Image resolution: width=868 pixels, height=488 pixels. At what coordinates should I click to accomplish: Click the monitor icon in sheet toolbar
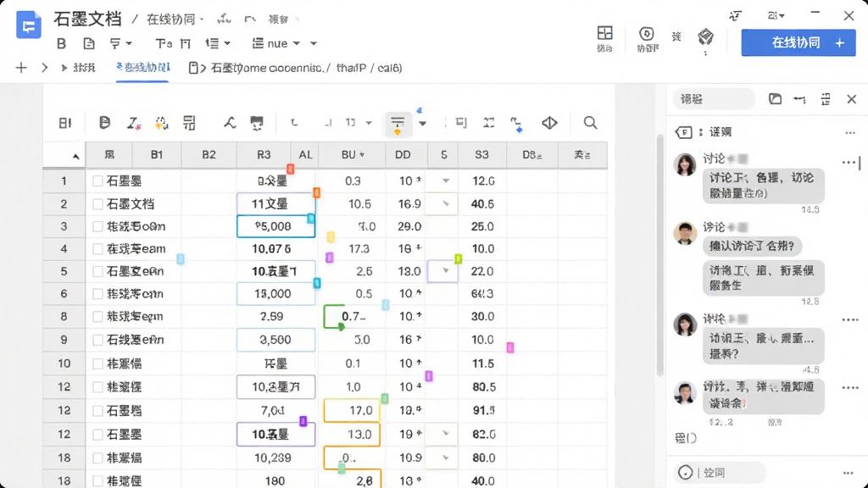tap(256, 123)
